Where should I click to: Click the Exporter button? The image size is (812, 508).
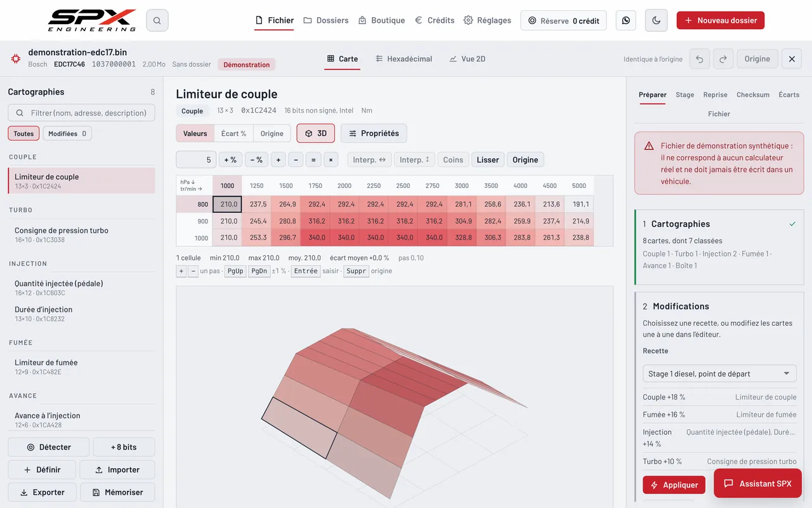42,492
